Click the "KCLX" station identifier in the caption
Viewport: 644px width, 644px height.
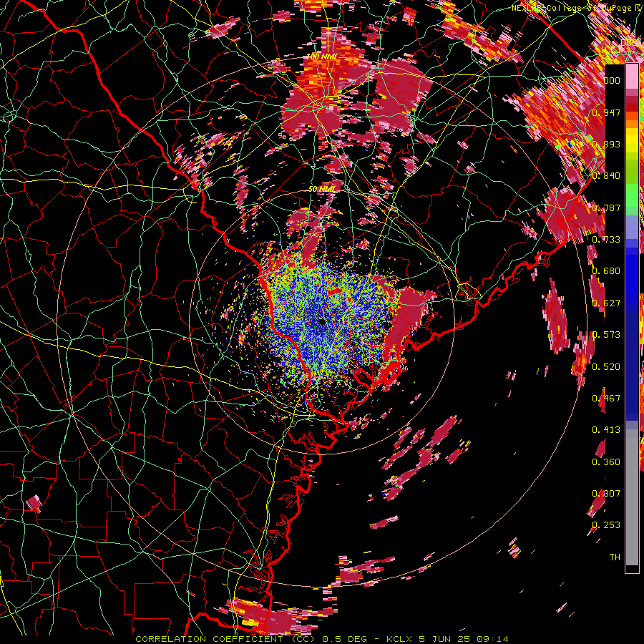click(399, 639)
